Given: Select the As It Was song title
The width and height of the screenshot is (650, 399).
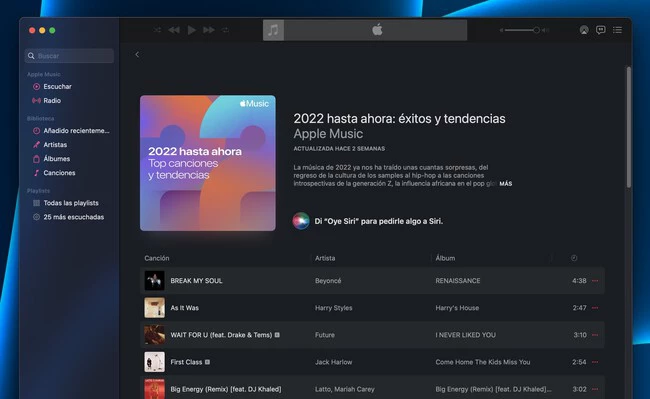Looking at the screenshot, I should pyautogui.click(x=184, y=308).
